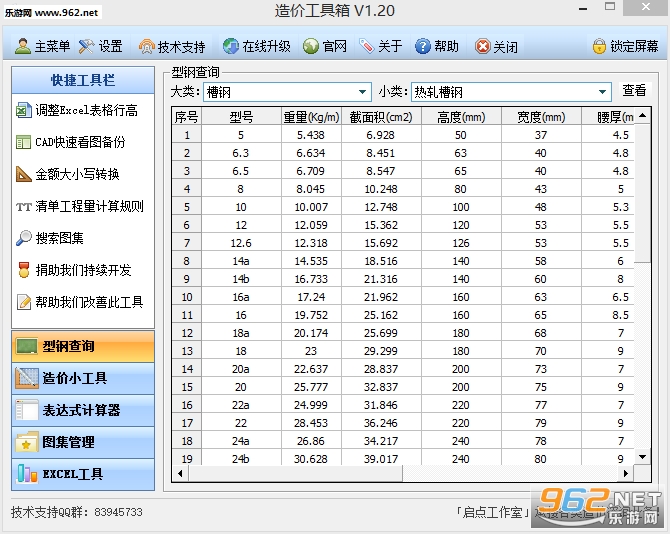Minimize the 造价工具箱 window
Viewport: 670px width, 534px height.
[x=583, y=8]
